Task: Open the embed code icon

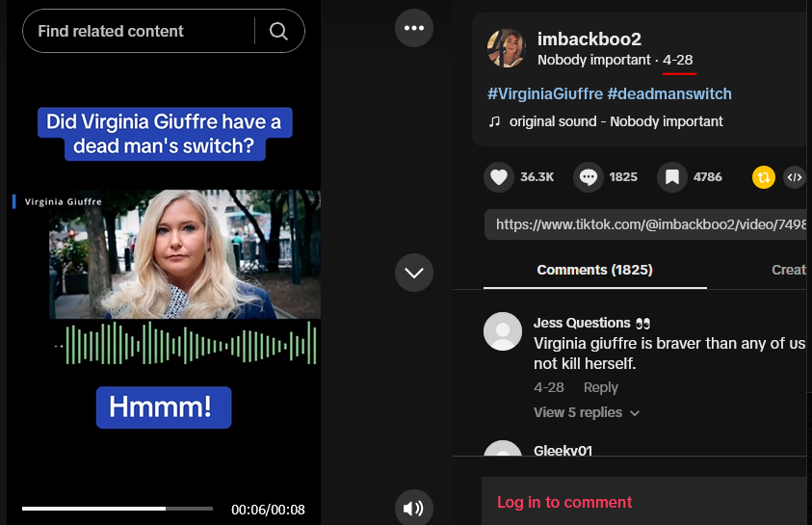Action: tap(795, 177)
